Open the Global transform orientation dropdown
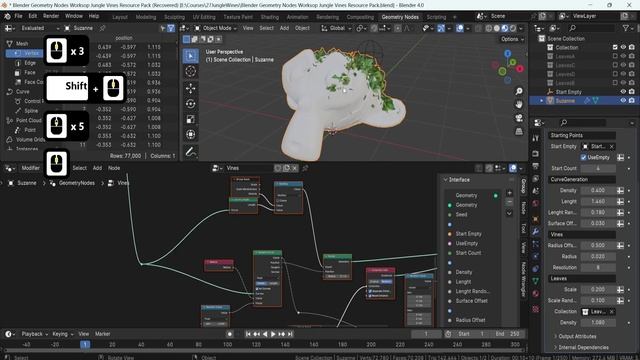The image size is (640, 360). (x=337, y=28)
